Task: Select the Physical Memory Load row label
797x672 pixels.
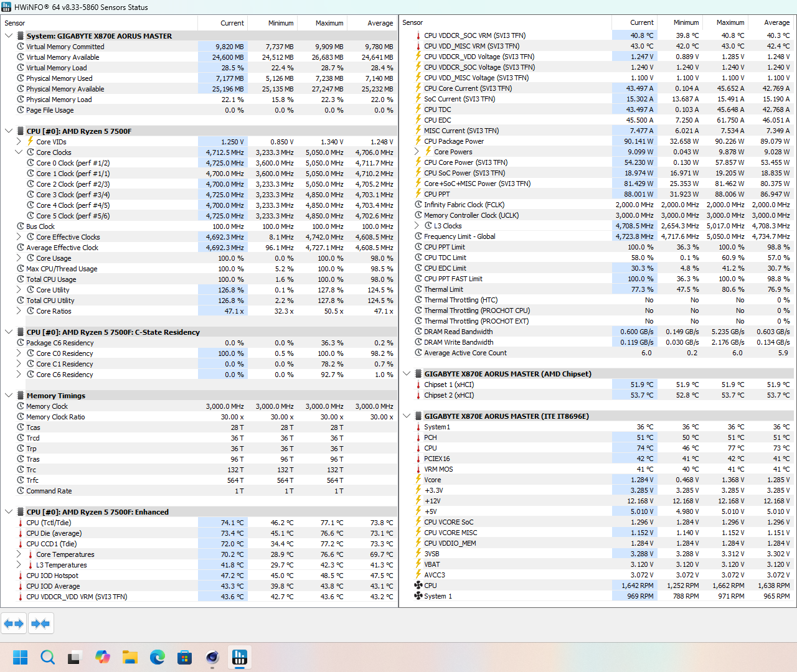Action: (x=59, y=100)
